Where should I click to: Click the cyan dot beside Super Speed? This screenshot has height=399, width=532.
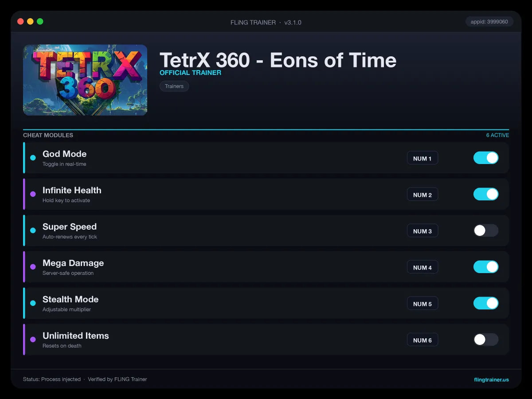33,231
